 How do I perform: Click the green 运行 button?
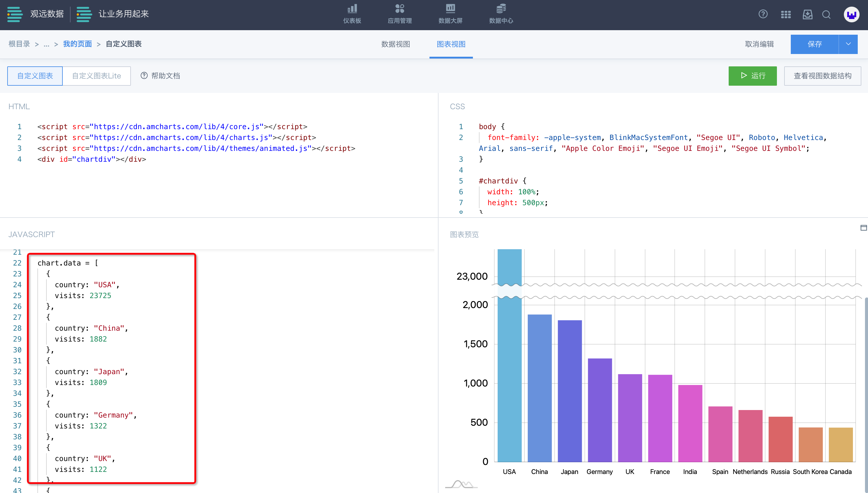pos(752,76)
